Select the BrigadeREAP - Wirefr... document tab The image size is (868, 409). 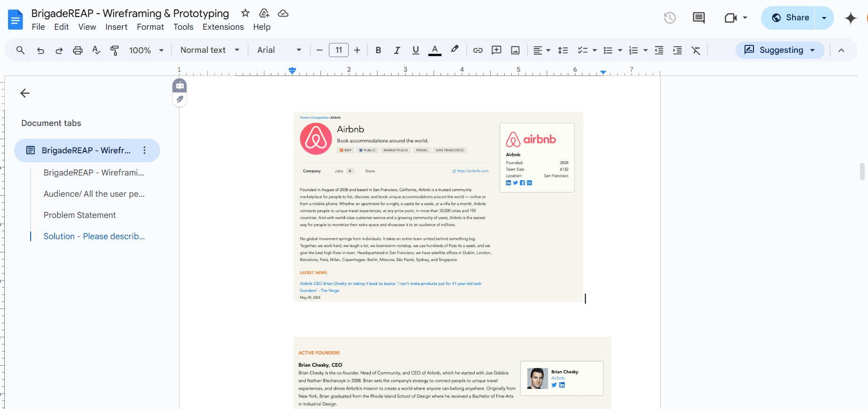pos(87,150)
